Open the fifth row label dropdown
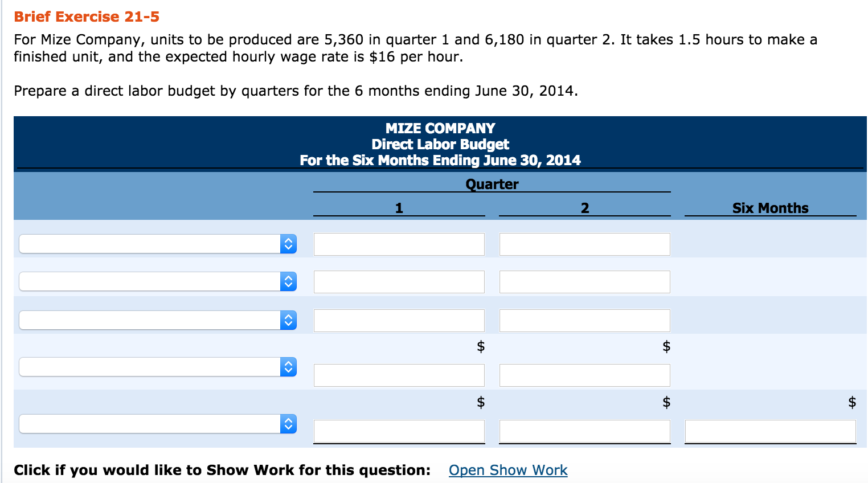 coord(158,424)
